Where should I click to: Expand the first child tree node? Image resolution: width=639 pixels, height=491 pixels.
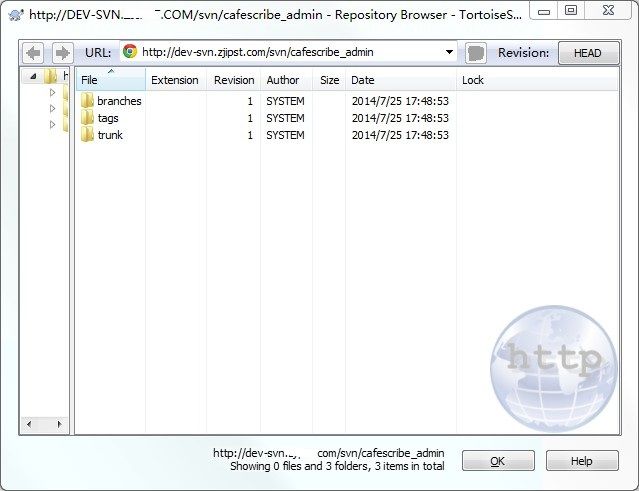click(x=52, y=92)
